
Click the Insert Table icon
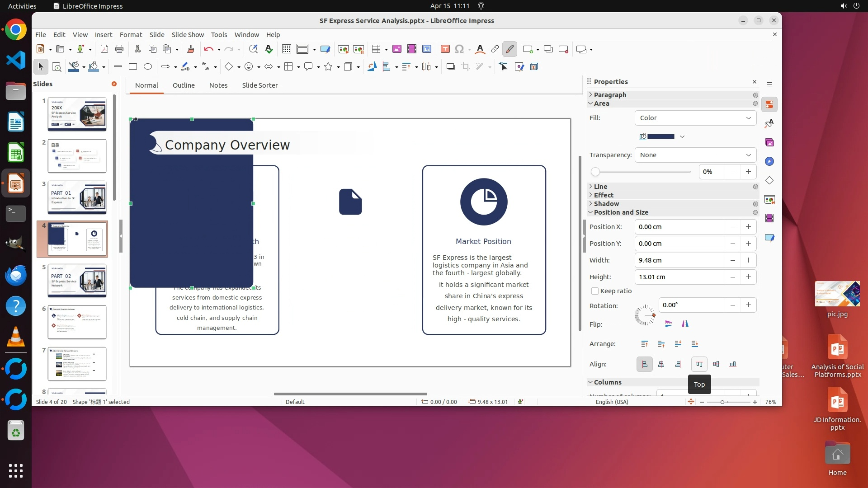(376, 49)
